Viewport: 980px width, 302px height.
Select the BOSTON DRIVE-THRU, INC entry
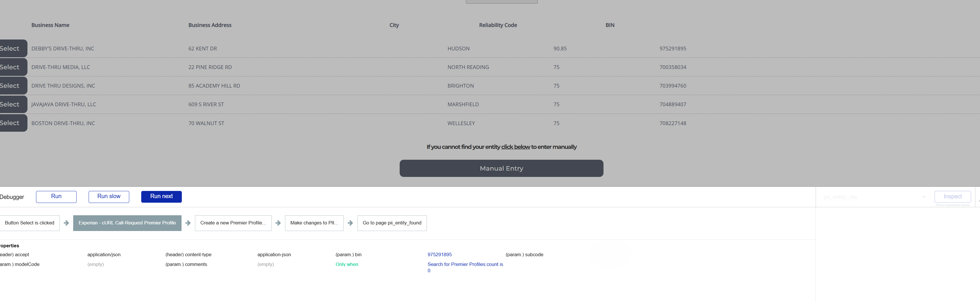point(11,123)
